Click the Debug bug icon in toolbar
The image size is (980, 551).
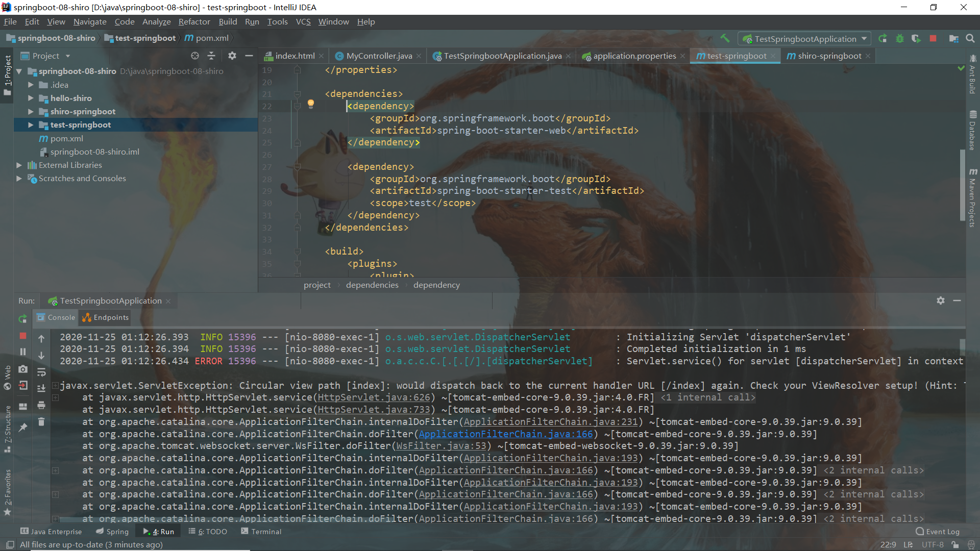coord(899,38)
